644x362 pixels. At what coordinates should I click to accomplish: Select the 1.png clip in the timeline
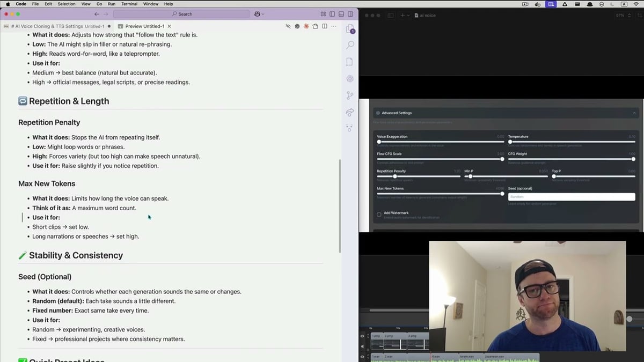(x=377, y=342)
